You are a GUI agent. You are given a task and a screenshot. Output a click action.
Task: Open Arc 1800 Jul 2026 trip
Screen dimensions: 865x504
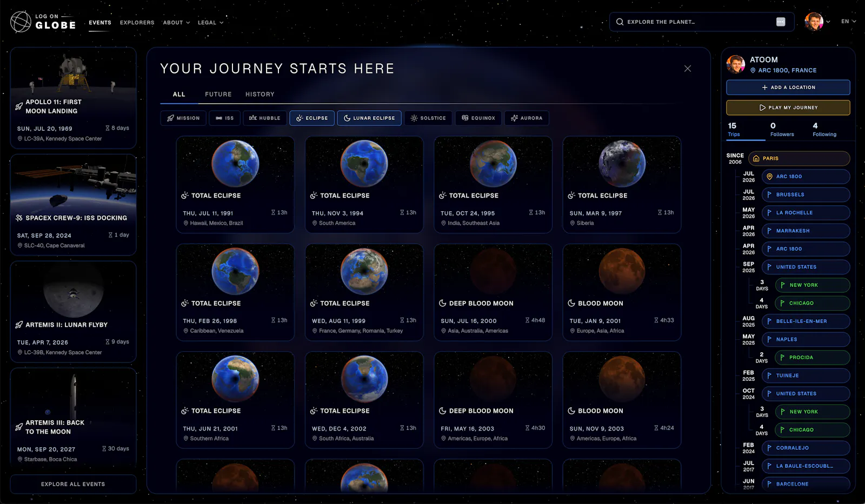click(806, 177)
